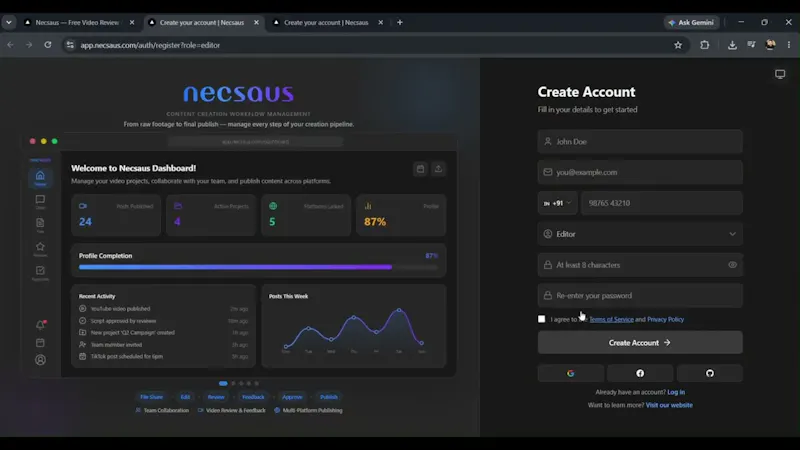The image size is (800, 450).
Task: Open the Privacy Policy link
Action: tap(665, 319)
